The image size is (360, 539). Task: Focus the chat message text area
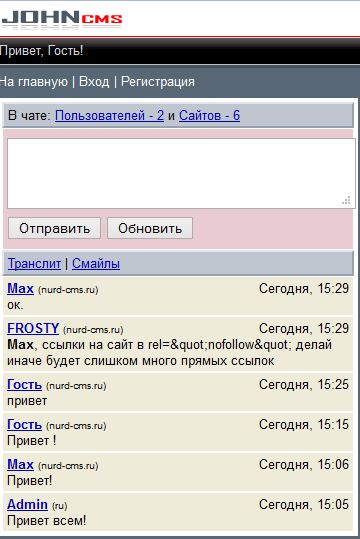[x=181, y=173]
